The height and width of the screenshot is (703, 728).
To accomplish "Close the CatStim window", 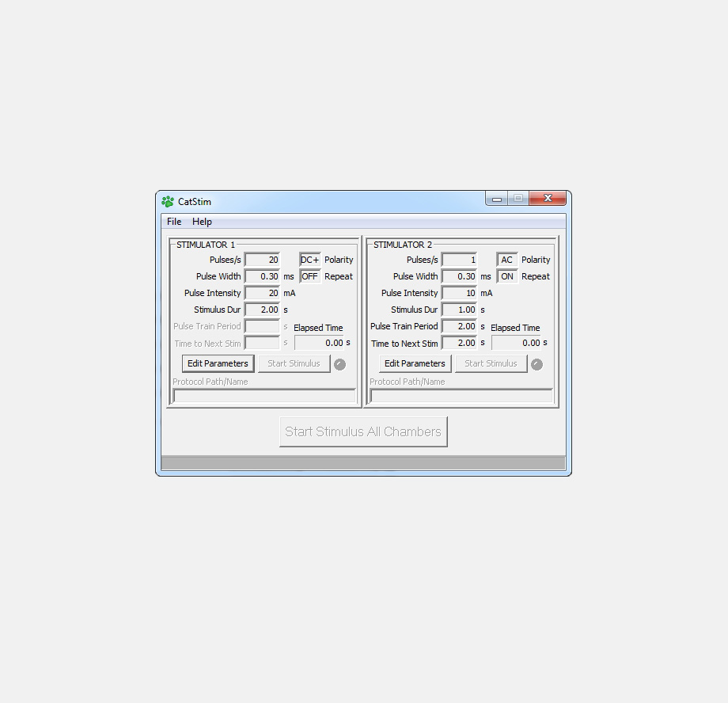I will point(548,199).
